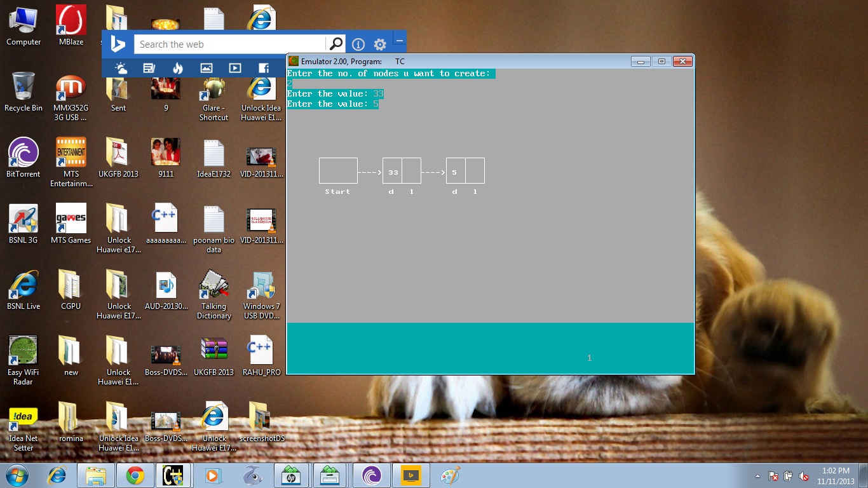Viewport: 868px width, 488px height.
Task: Click the Emulator window app icon
Action: (294, 62)
